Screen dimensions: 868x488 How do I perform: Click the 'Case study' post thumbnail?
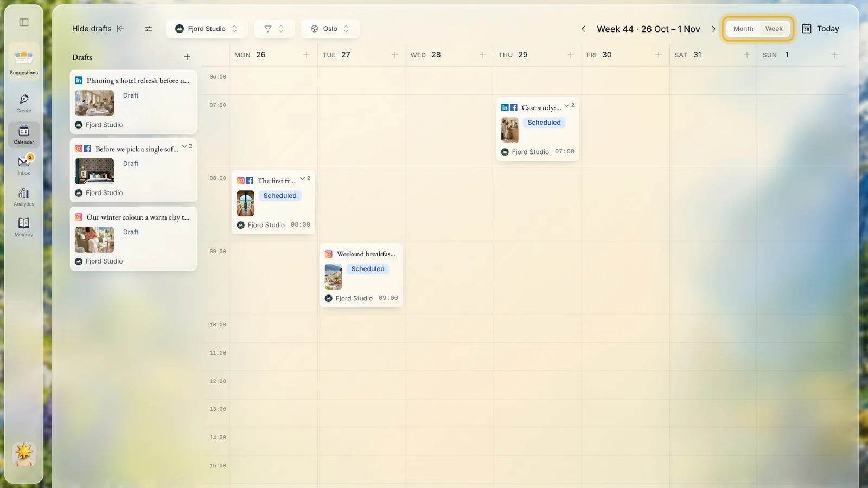[509, 130]
